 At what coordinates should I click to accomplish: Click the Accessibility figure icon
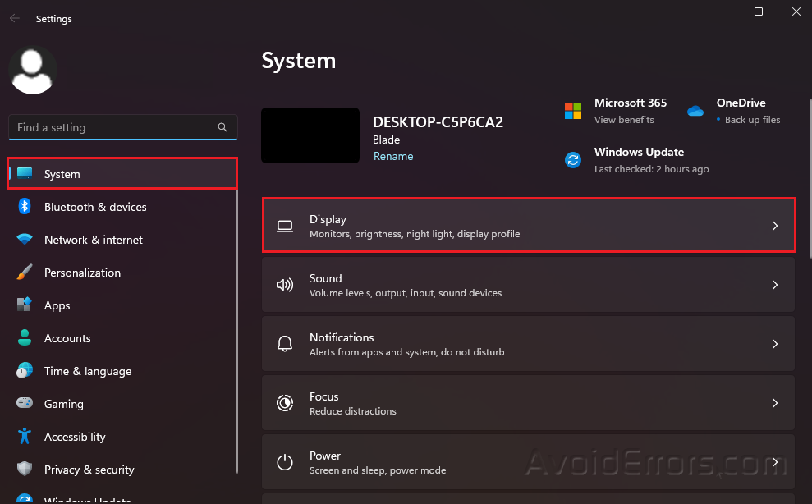coord(25,437)
